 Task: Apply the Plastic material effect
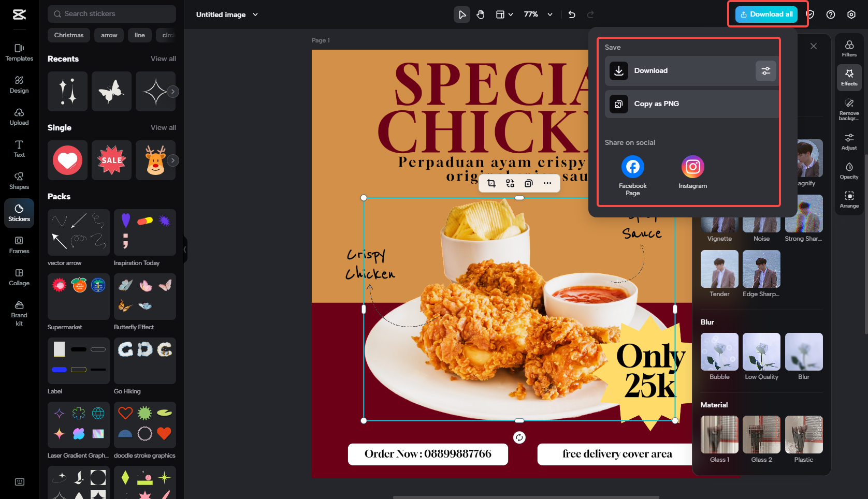click(804, 435)
